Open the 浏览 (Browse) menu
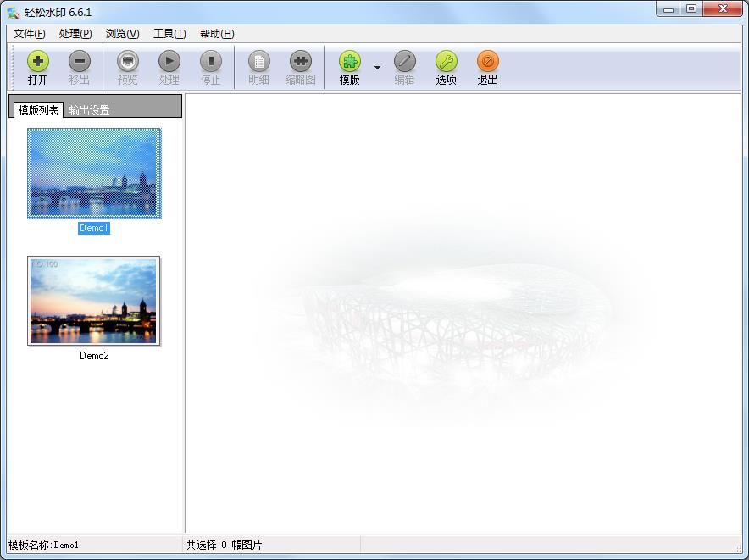Viewport: 749px width, 560px height. click(x=120, y=34)
